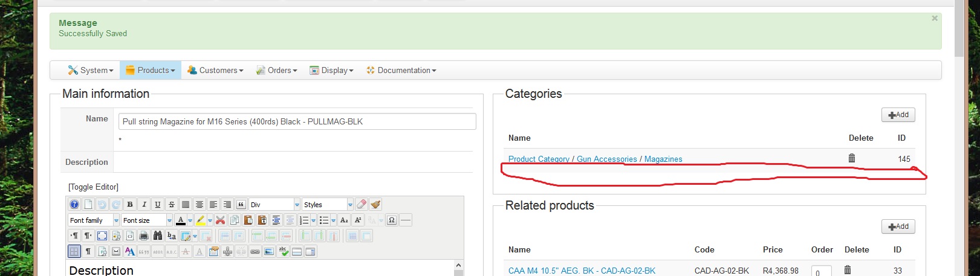Toggle subscript formatting

344,220
